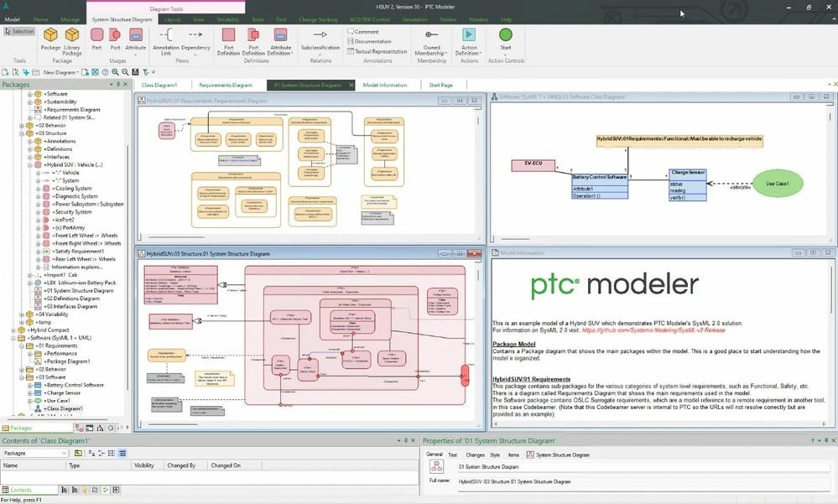Toggle pin on the Properties pane
Screen dimensions: 838x504
[x=825, y=441]
